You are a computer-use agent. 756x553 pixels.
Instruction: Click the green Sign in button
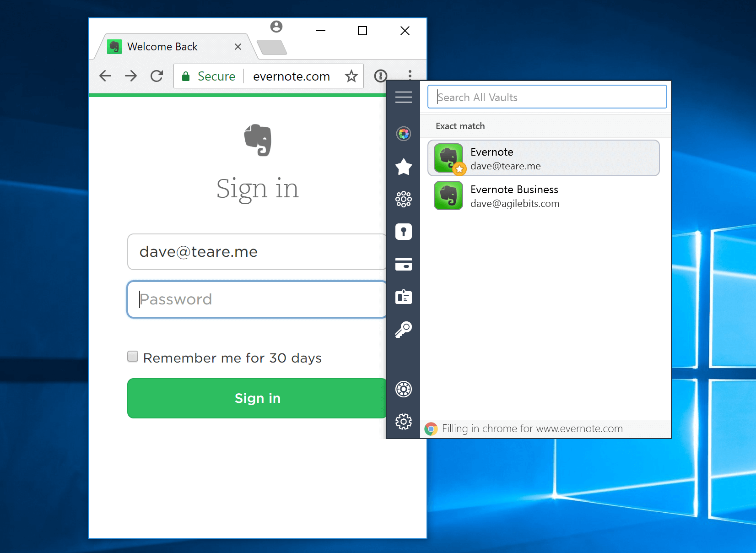257,398
